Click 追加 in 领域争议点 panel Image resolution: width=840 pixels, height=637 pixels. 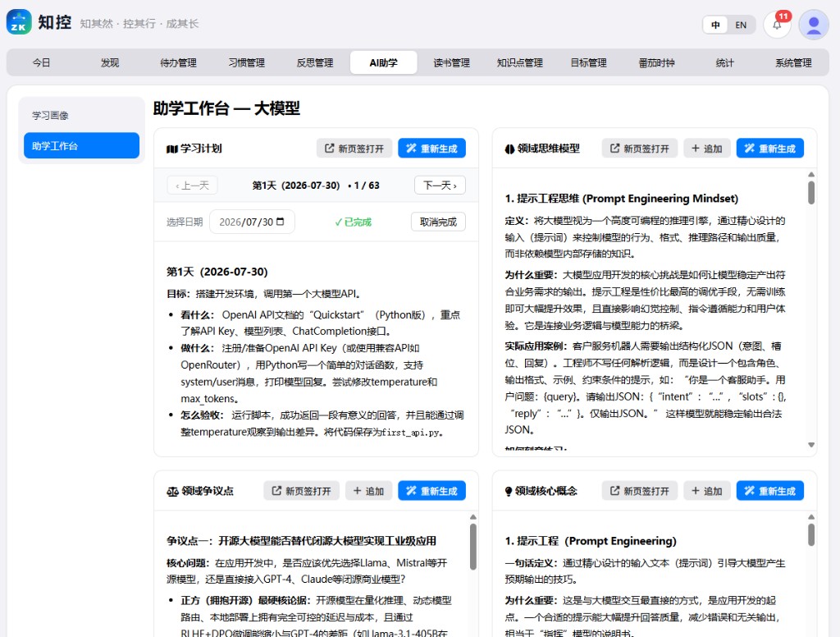(x=368, y=491)
